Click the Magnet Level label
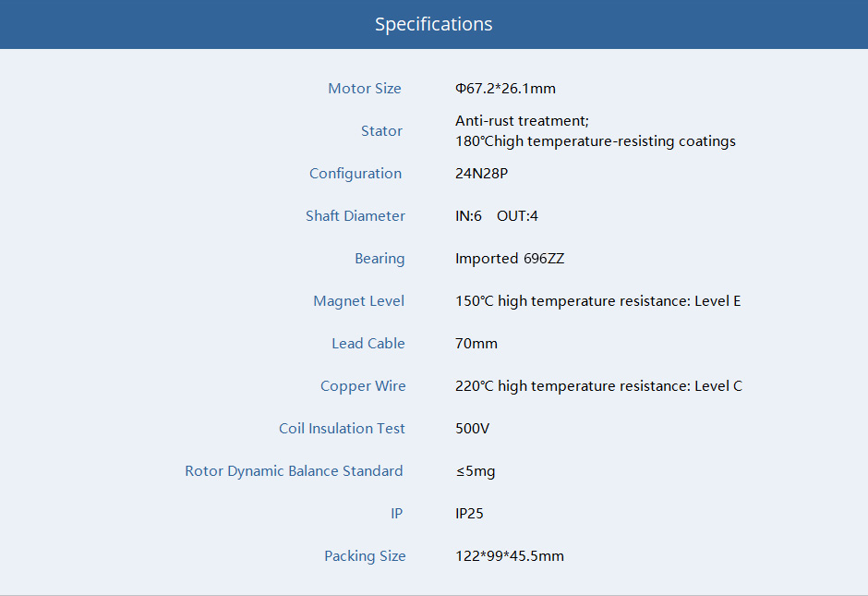This screenshot has height=596, width=868. (358, 301)
